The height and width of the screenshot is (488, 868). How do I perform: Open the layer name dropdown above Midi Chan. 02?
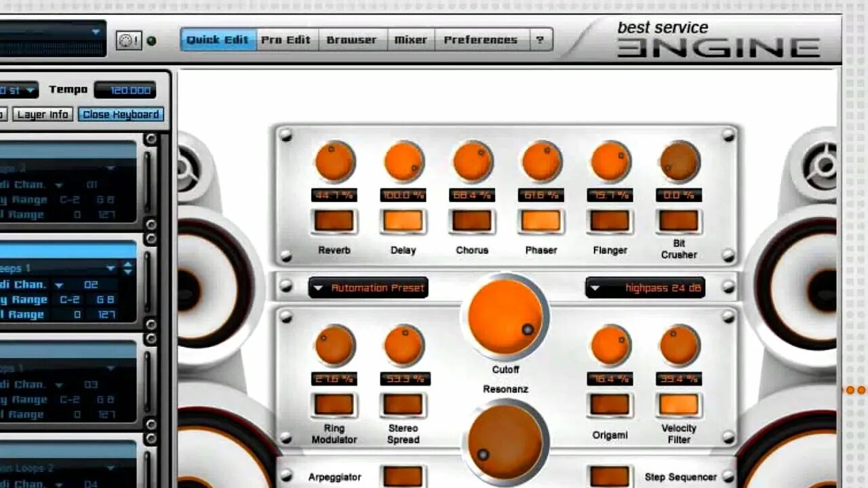[111, 268]
